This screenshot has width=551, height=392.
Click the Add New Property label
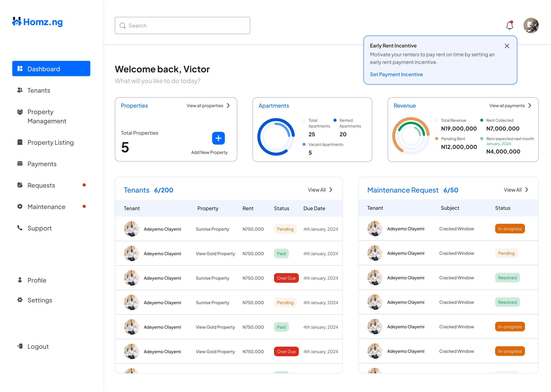pos(209,152)
